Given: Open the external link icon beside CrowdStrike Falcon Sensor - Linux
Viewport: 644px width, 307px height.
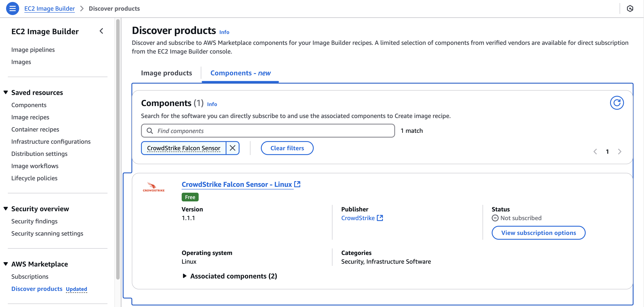Looking at the screenshot, I should [297, 184].
